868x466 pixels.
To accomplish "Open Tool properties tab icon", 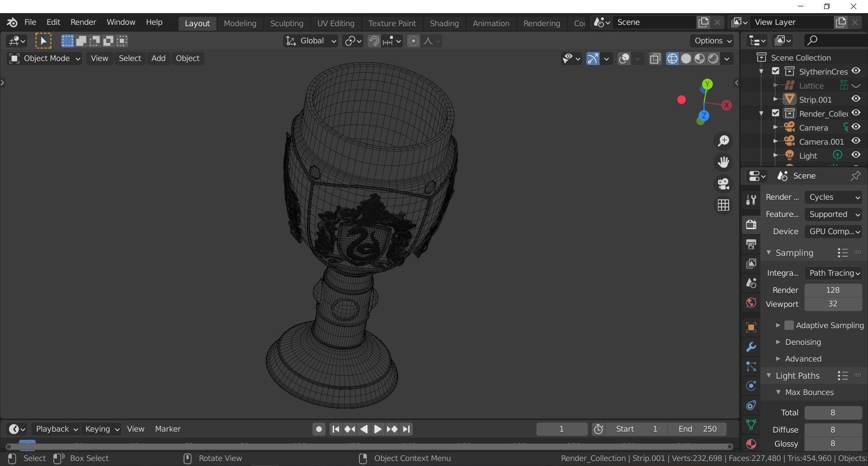I will [x=751, y=199].
